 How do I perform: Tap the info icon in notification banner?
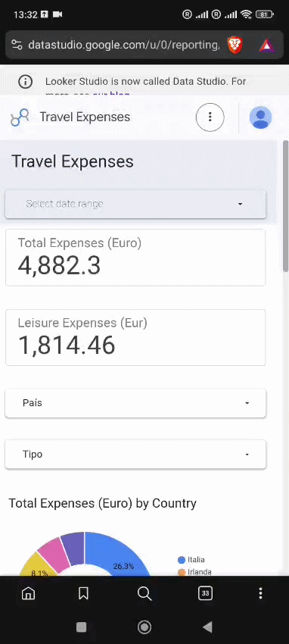(x=26, y=81)
